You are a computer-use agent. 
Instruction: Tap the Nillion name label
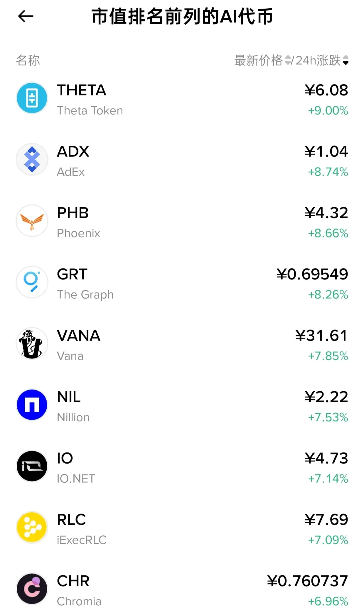tap(73, 417)
